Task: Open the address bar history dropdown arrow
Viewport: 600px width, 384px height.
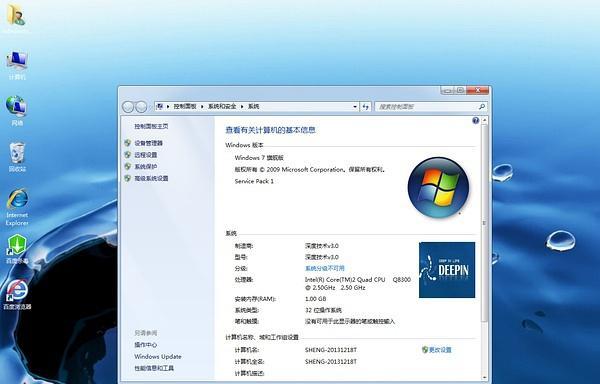Action: pyautogui.click(x=355, y=107)
